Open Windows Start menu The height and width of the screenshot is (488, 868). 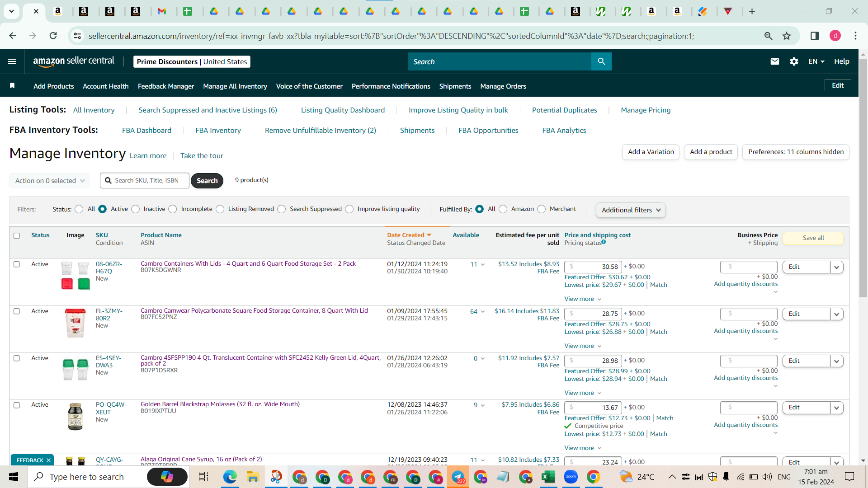tap(14, 477)
